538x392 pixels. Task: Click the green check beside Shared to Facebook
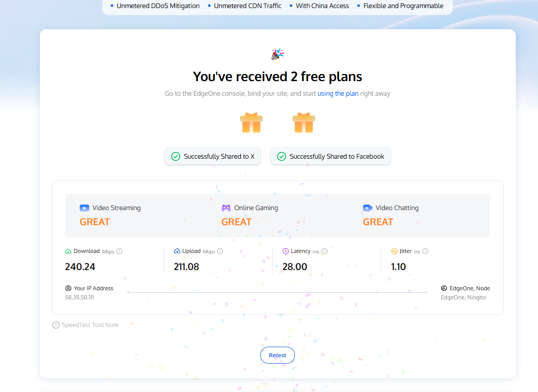pyautogui.click(x=281, y=156)
